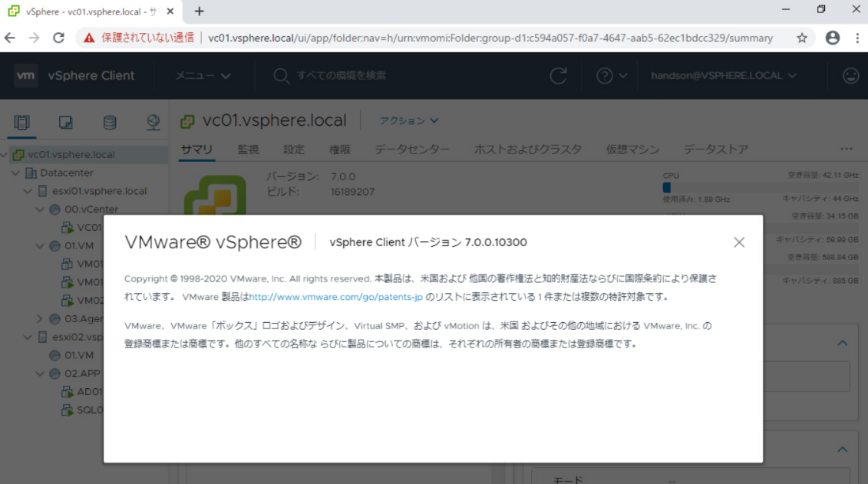The width and height of the screenshot is (868, 484).
Task: Select 00.vCenter resource pool
Action: point(91,209)
